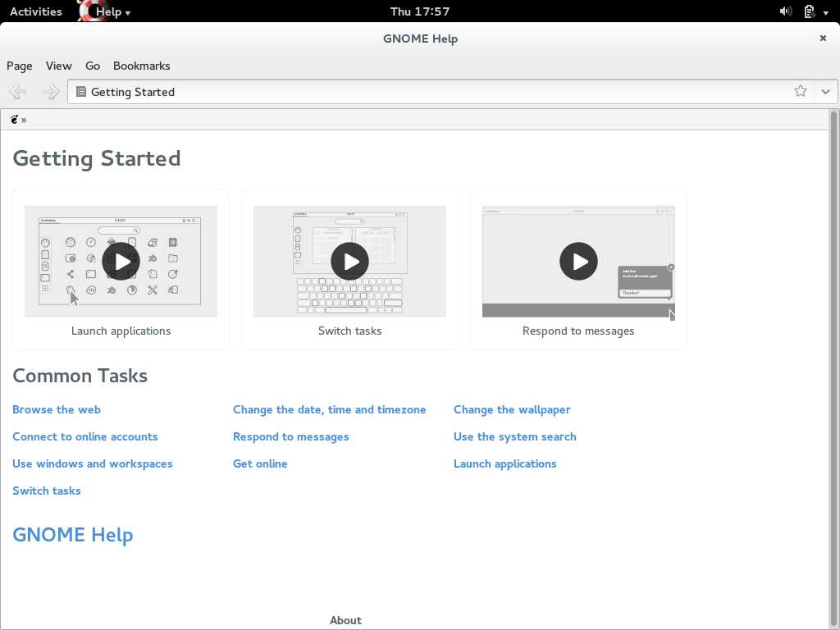Open the Switch tasks link under Common Tasks
The image size is (840, 630).
point(47,491)
